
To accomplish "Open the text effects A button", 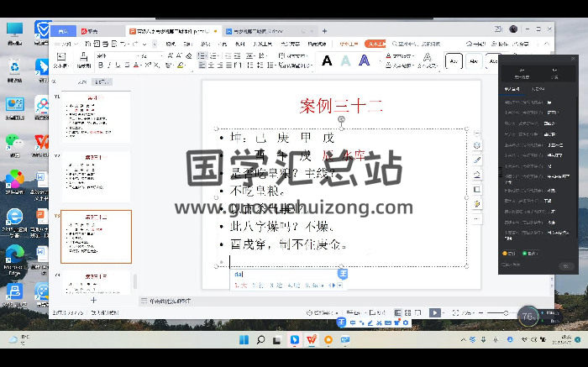I will pyautogui.click(x=427, y=60).
